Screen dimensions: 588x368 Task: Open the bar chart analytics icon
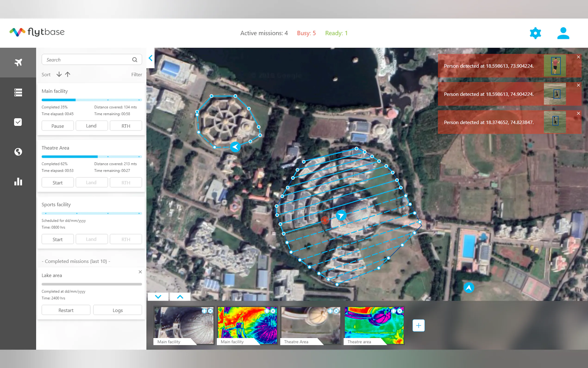18,181
